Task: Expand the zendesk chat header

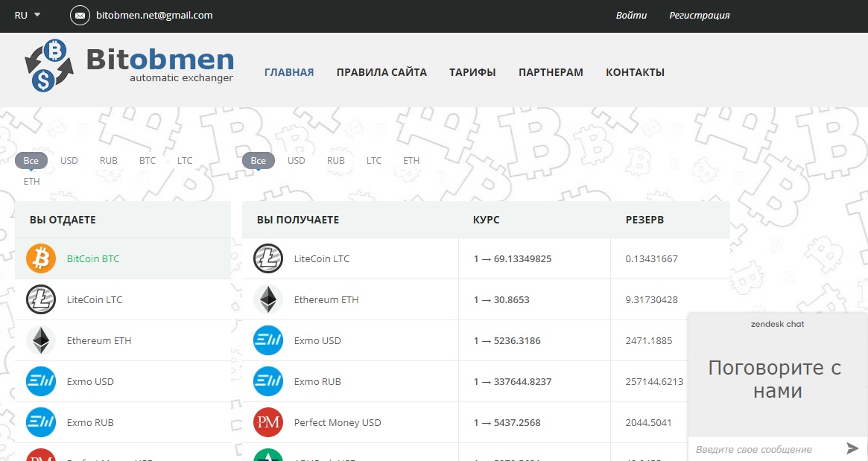Action: tap(777, 324)
